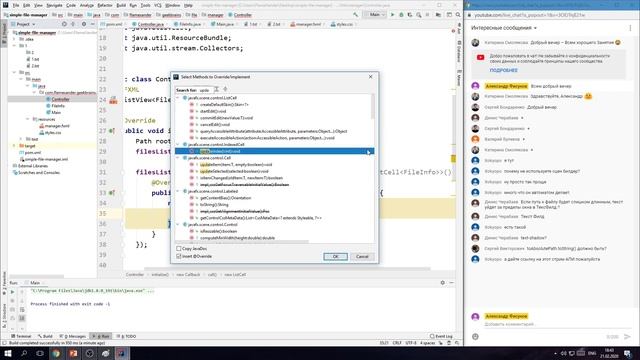Enable the Copy JavaDoc checkbox
640x360 pixels.
click(x=178, y=249)
